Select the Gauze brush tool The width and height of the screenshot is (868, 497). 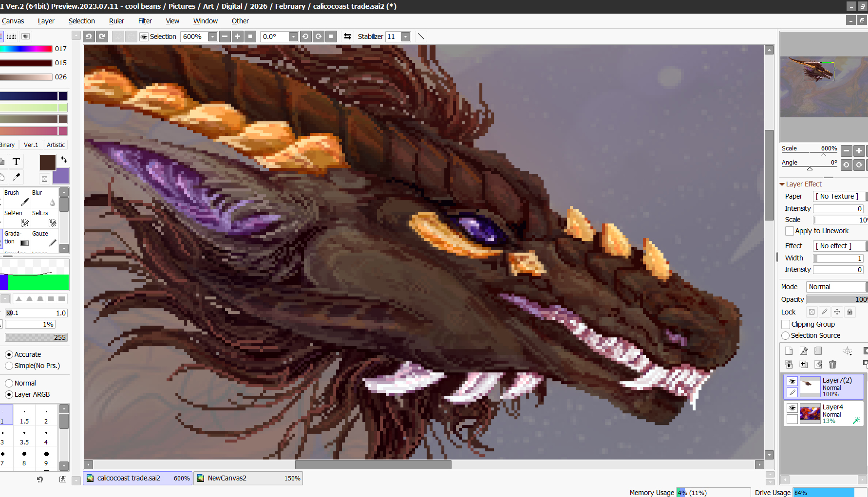click(x=44, y=239)
